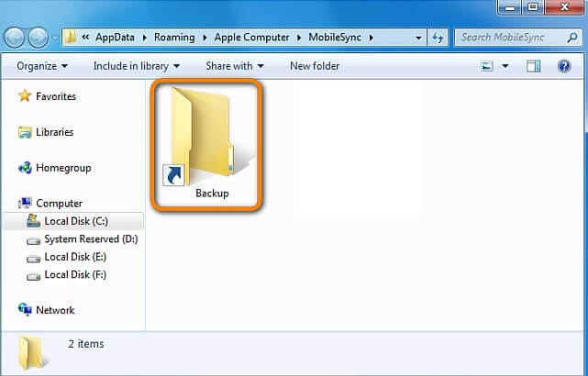Screen dimensions: 588x376
Task: Minimize the Explorer window
Action: coord(510,7)
